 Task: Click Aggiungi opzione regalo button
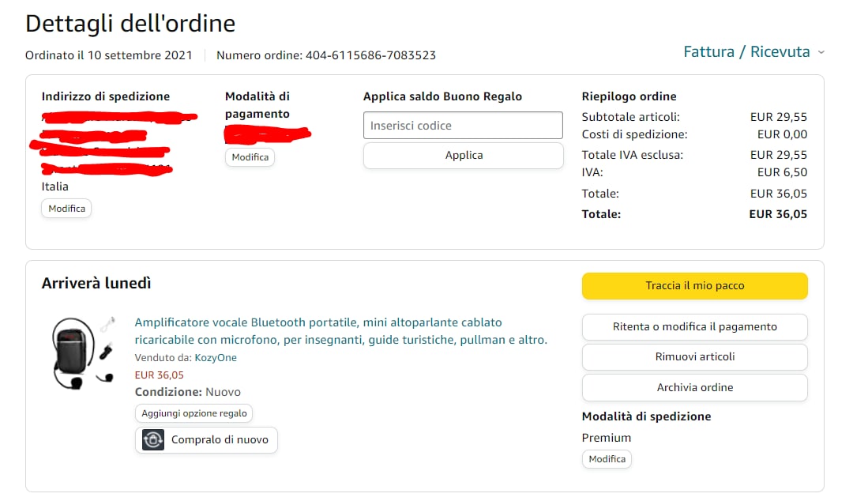(x=194, y=413)
